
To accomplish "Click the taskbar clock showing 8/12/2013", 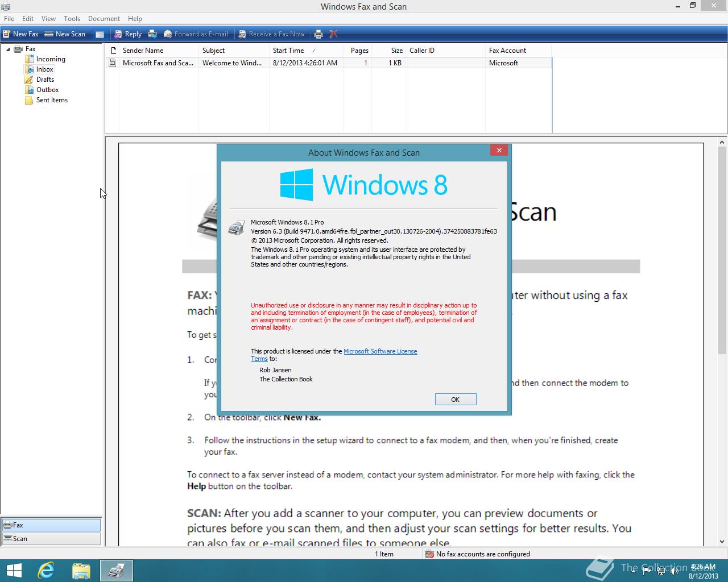I will point(703,571).
